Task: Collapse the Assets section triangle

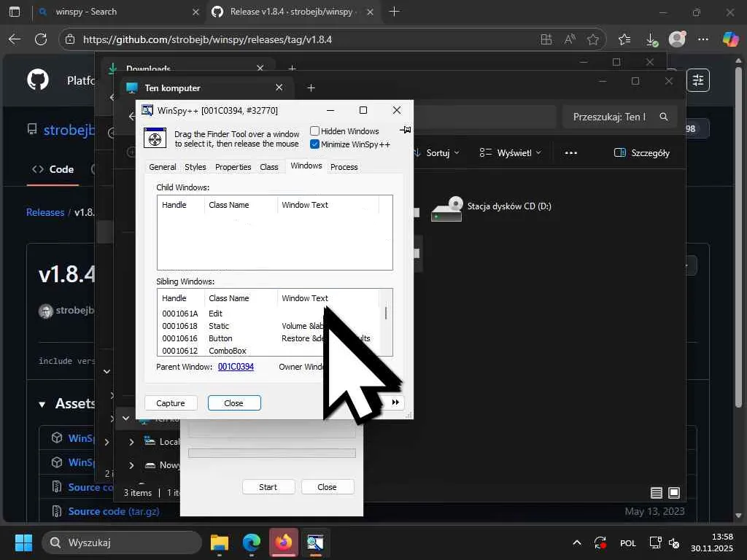Action: (x=42, y=404)
